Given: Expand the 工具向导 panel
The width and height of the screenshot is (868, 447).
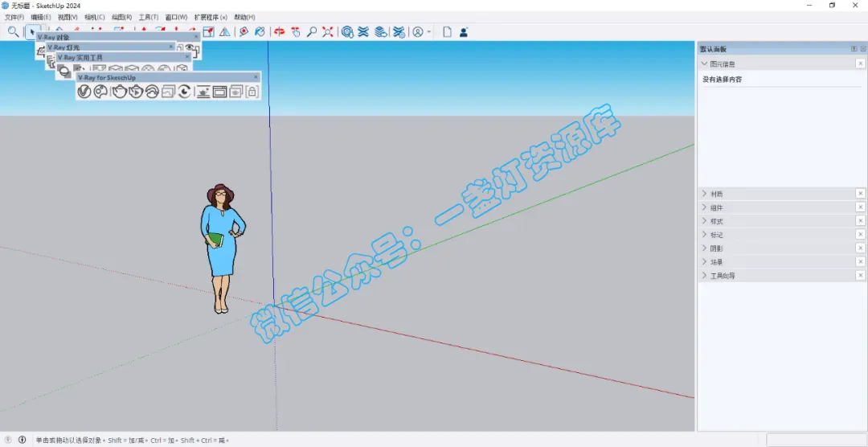Looking at the screenshot, I should pos(704,275).
